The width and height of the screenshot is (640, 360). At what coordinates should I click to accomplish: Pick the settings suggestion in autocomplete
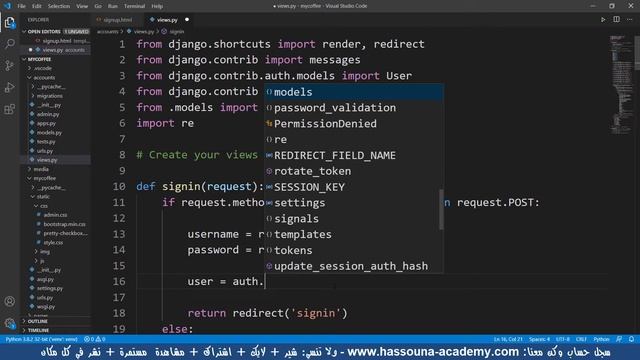354,203
